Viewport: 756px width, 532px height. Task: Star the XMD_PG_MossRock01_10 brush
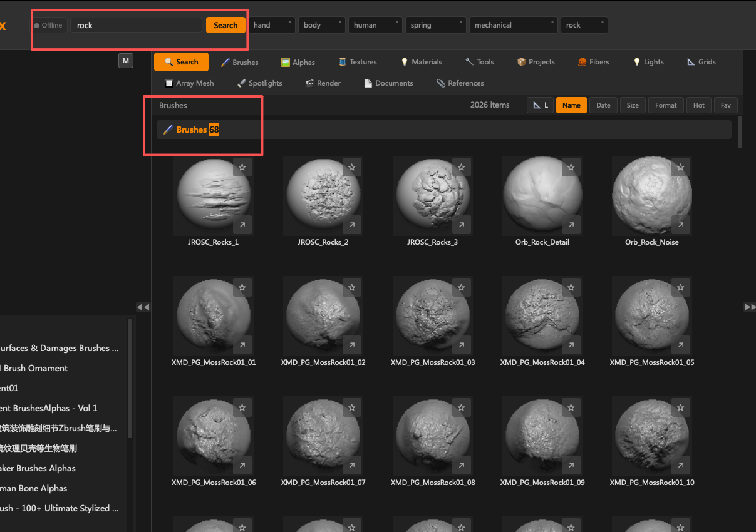click(681, 407)
